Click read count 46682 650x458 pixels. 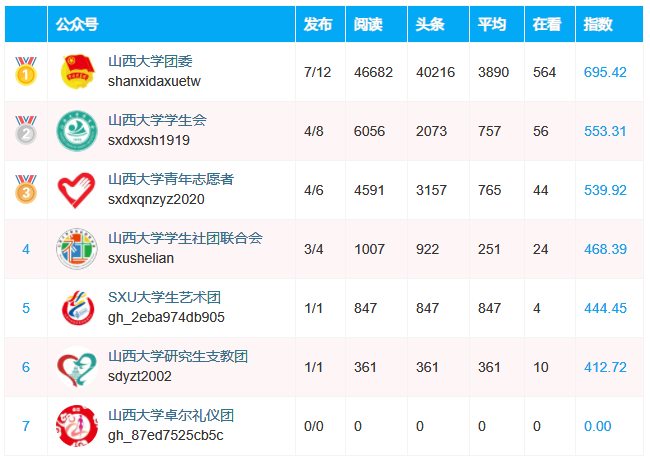click(x=373, y=72)
